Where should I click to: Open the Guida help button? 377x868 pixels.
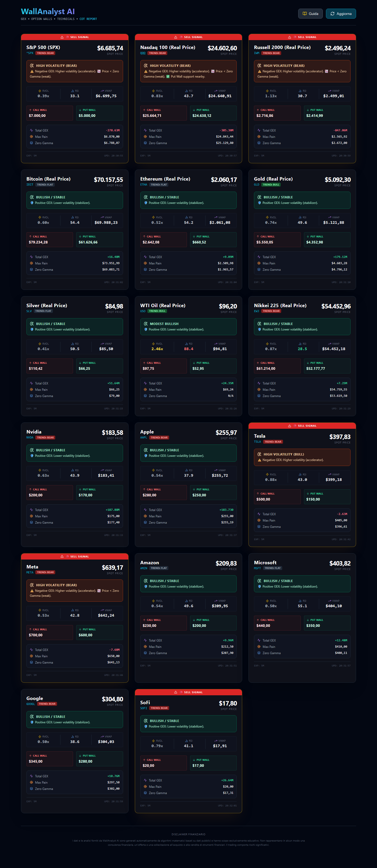[310, 14]
